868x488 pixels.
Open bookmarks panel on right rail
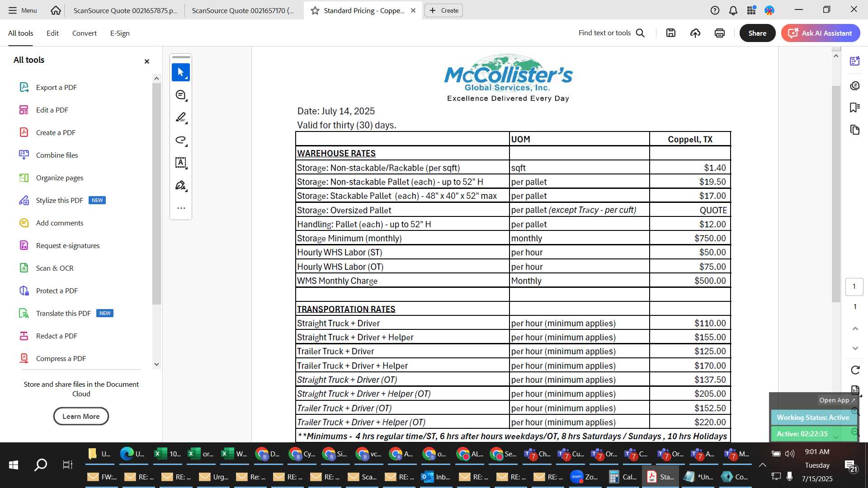[x=854, y=108]
